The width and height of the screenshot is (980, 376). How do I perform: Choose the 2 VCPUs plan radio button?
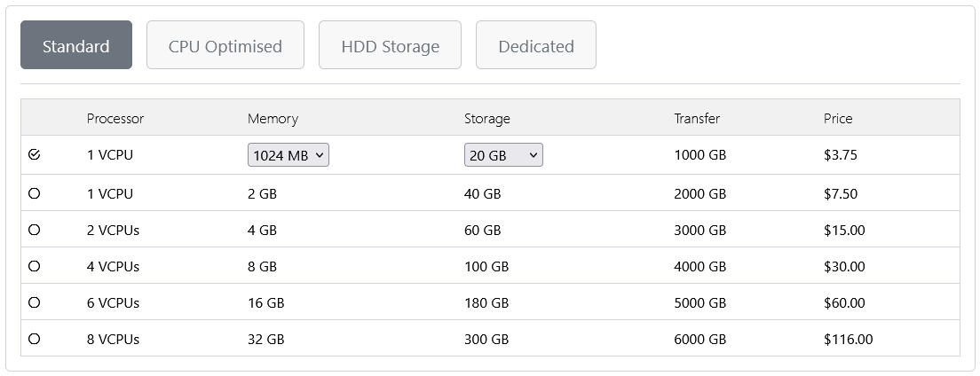point(35,230)
